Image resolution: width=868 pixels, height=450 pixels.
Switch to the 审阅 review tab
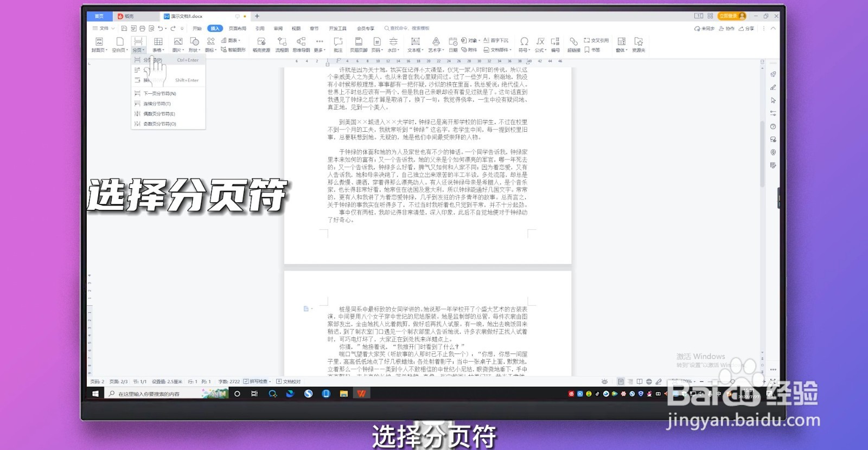[278, 28]
